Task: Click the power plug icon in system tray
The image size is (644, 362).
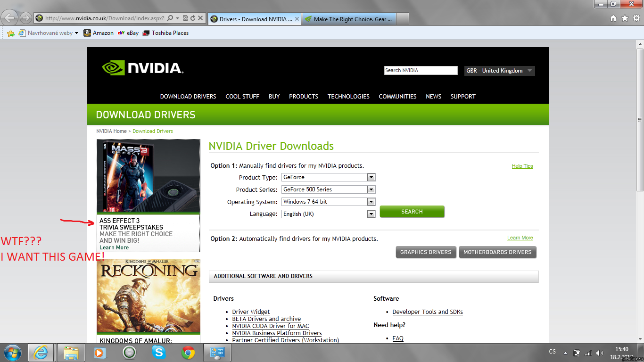Action: tap(577, 353)
